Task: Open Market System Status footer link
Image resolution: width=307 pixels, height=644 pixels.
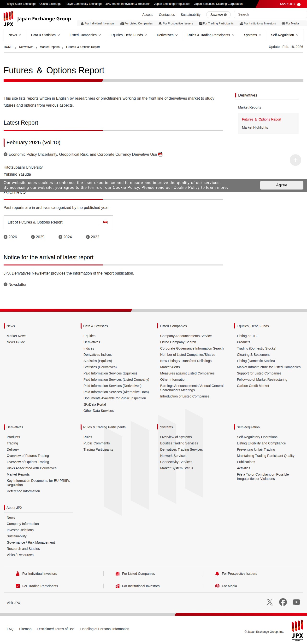Action: coord(177,468)
